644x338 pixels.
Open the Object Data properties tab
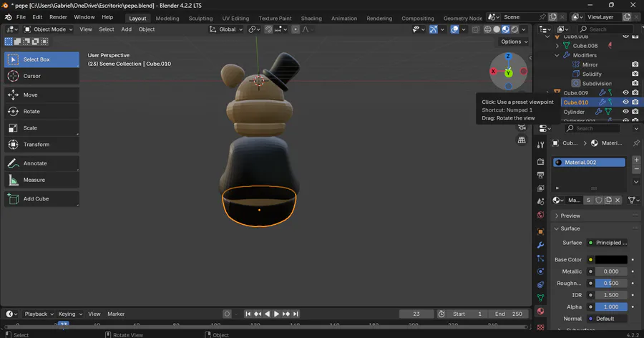[540, 298]
